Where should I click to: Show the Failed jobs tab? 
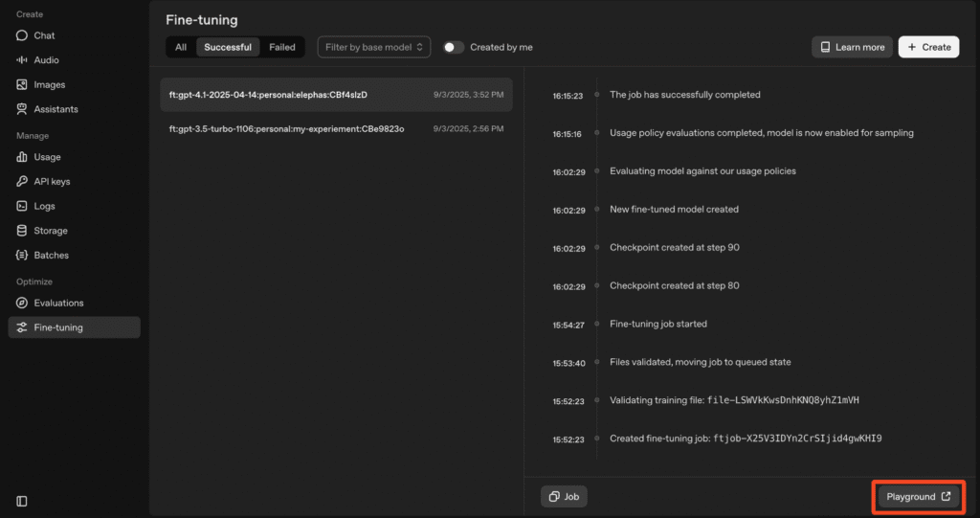pos(281,47)
